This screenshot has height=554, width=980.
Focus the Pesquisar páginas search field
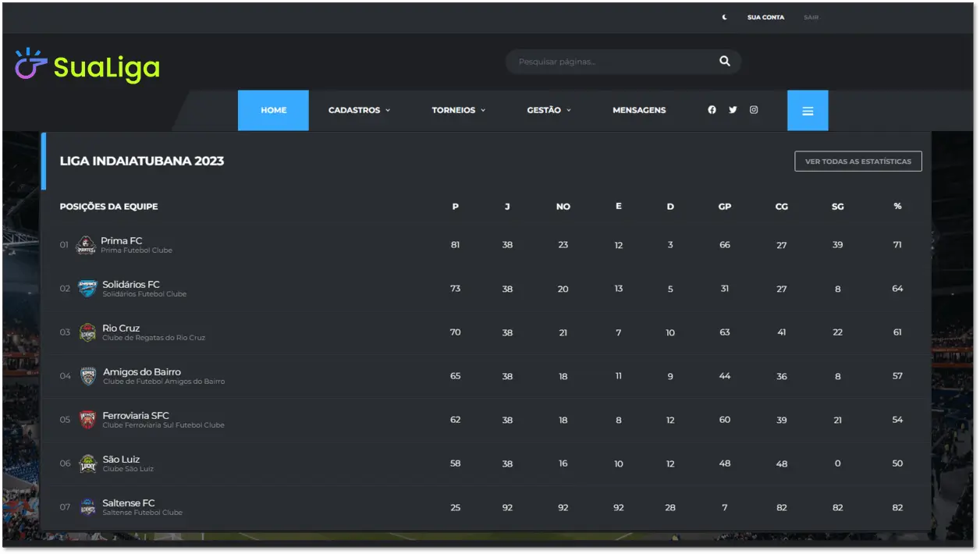[x=609, y=62]
